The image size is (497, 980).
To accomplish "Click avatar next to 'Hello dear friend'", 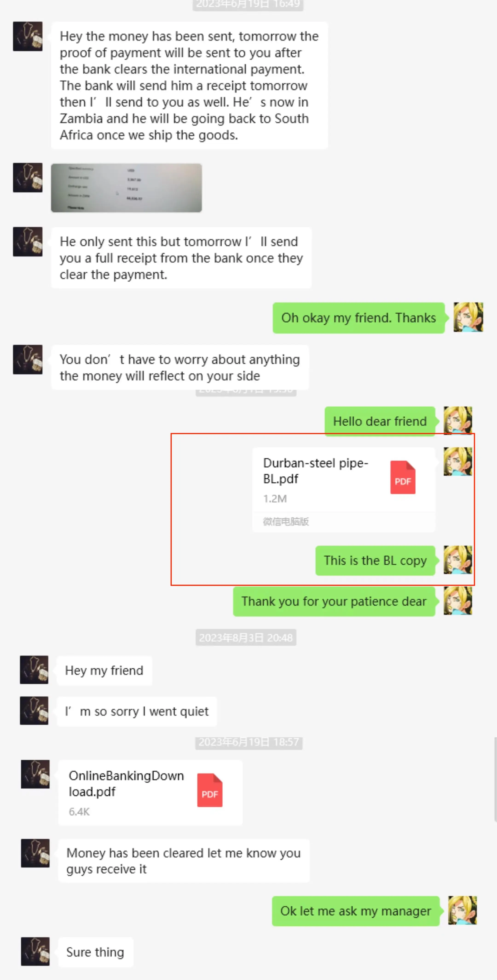I will click(x=458, y=420).
